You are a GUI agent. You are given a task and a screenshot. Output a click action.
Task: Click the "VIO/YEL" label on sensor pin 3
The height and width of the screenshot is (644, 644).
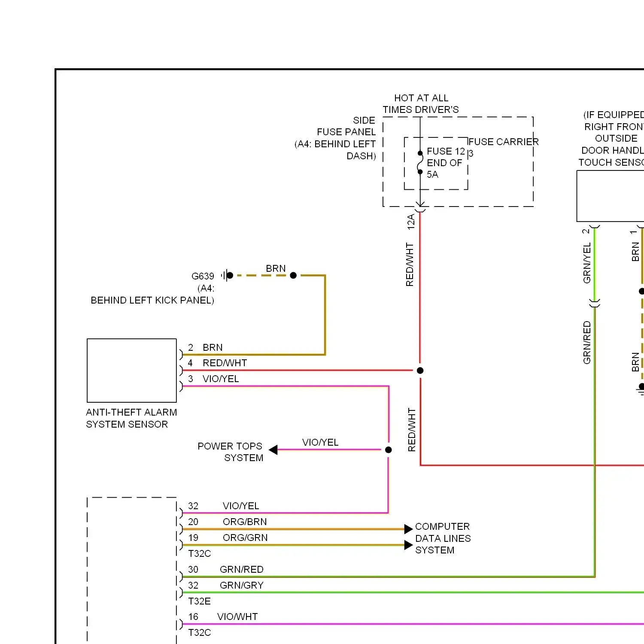[x=221, y=379]
